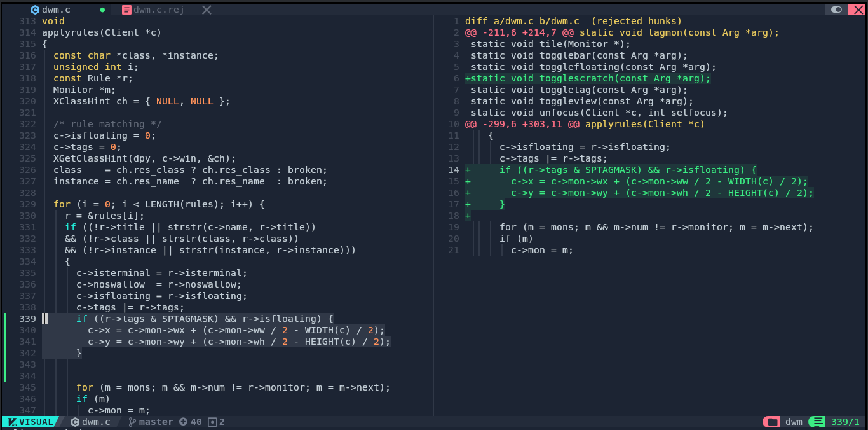
Task: Click the 'diff a/dwm.c b/dwm.c' header line
Action: [574, 21]
